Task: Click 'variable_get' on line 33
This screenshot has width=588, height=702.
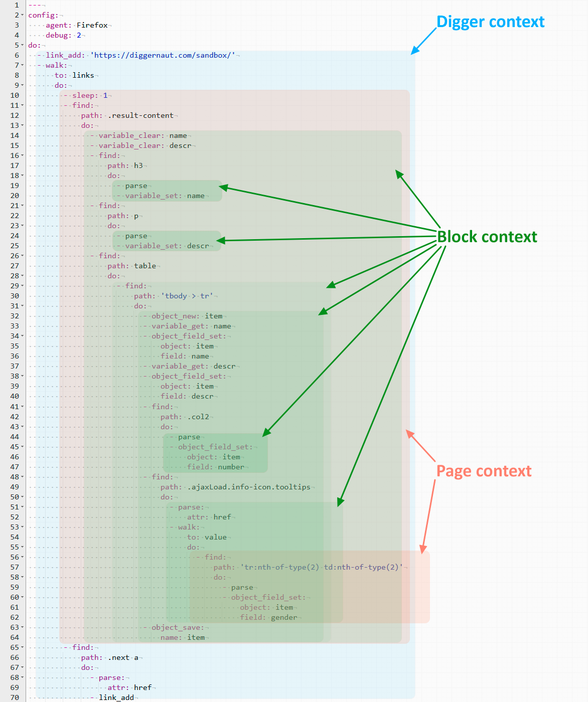Action: 179,326
